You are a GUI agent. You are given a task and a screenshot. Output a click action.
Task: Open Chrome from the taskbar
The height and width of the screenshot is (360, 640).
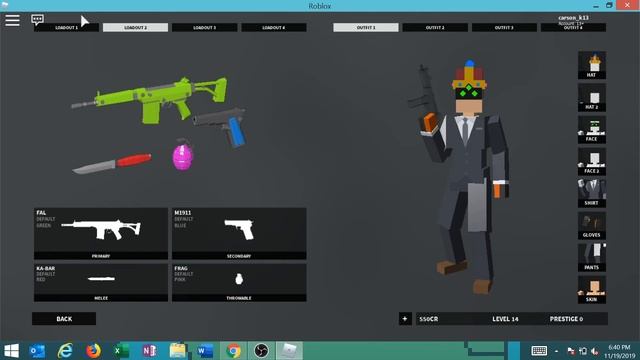pos(233,351)
